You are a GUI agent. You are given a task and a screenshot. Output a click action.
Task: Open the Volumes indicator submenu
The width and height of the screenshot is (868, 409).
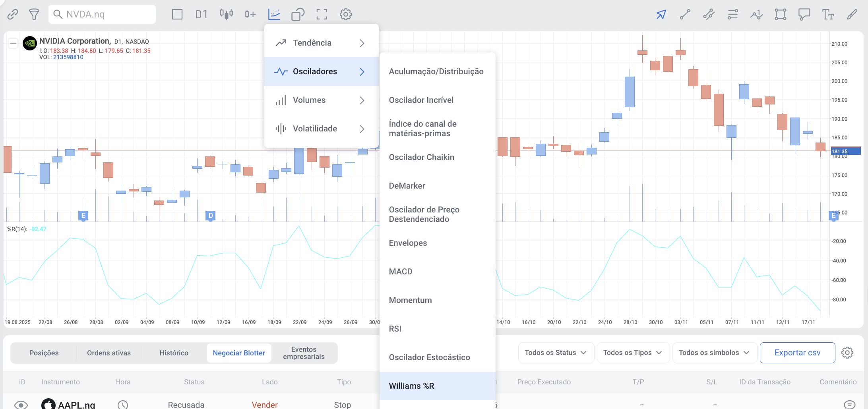coord(321,100)
